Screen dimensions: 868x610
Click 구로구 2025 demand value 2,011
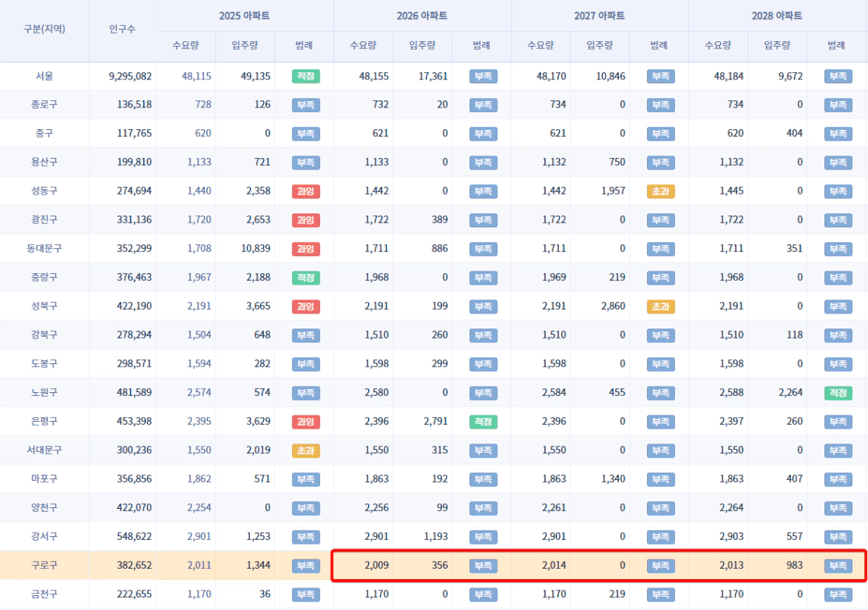tap(199, 565)
